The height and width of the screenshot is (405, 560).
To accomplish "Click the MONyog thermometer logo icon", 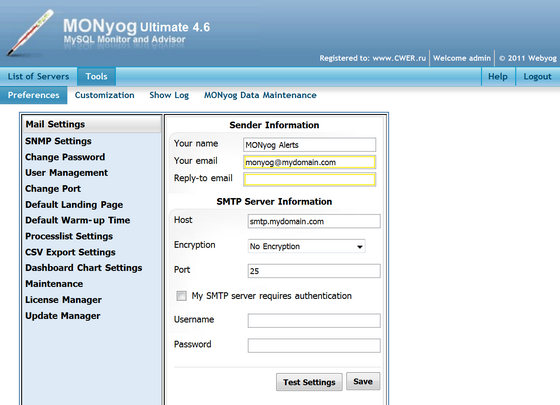I will click(30, 33).
